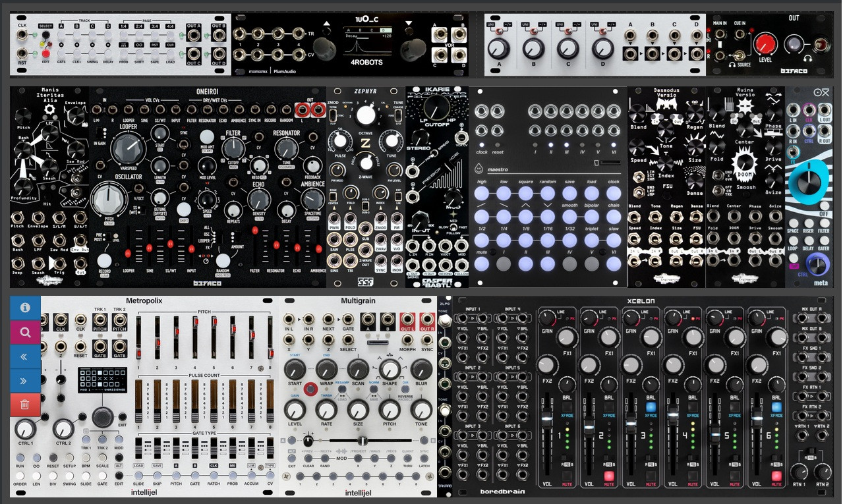
Task: Click the Multigrain RAND button
Action: click(x=325, y=458)
